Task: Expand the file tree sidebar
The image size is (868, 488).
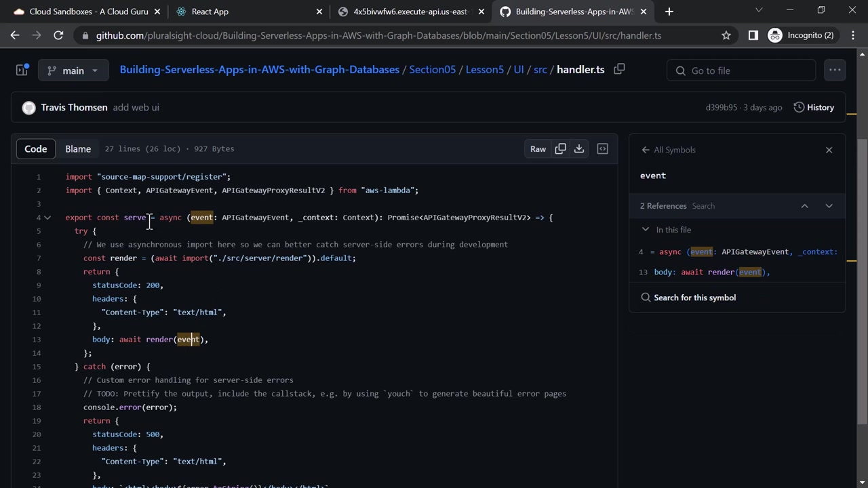Action: pos(22,70)
